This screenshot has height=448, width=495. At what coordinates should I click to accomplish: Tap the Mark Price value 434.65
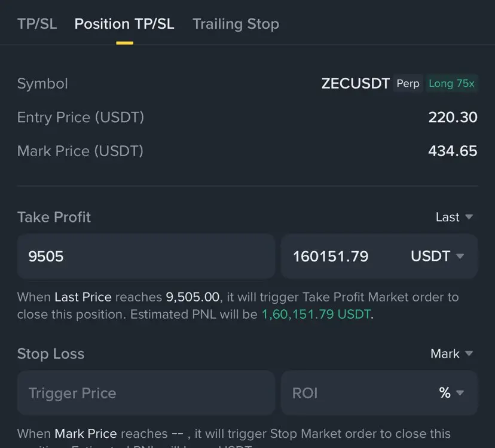pos(453,151)
